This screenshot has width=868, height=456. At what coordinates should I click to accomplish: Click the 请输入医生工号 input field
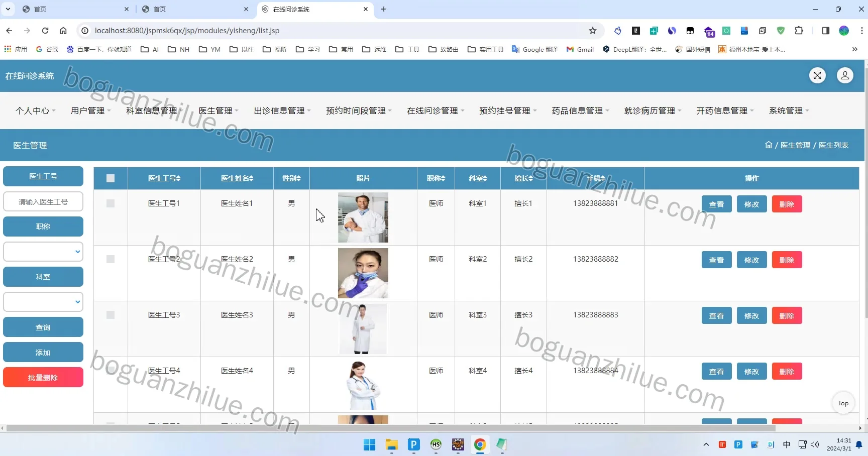point(43,201)
